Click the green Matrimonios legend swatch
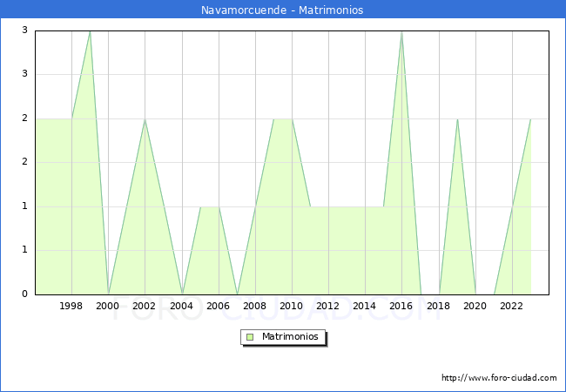 250,337
